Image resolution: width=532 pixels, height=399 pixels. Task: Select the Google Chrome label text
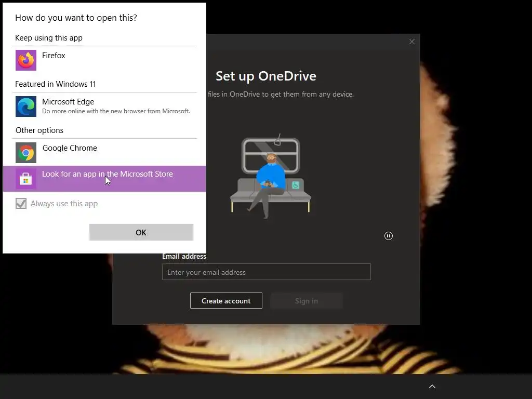(70, 148)
